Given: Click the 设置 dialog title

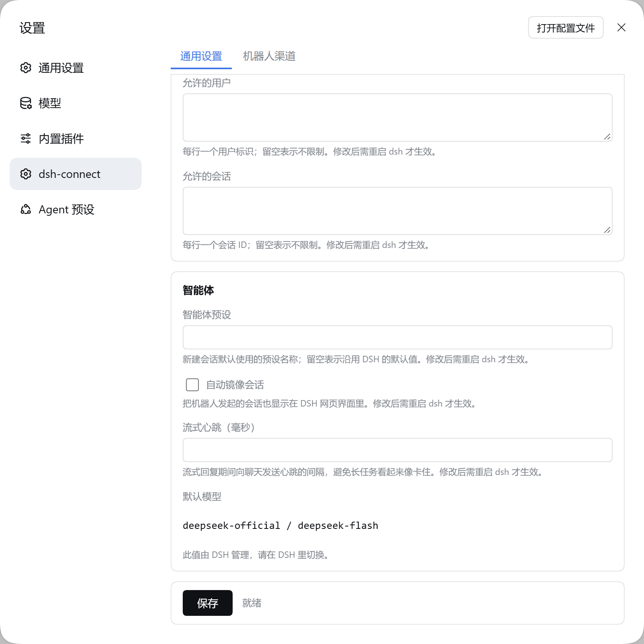Looking at the screenshot, I should pyautogui.click(x=32, y=28).
